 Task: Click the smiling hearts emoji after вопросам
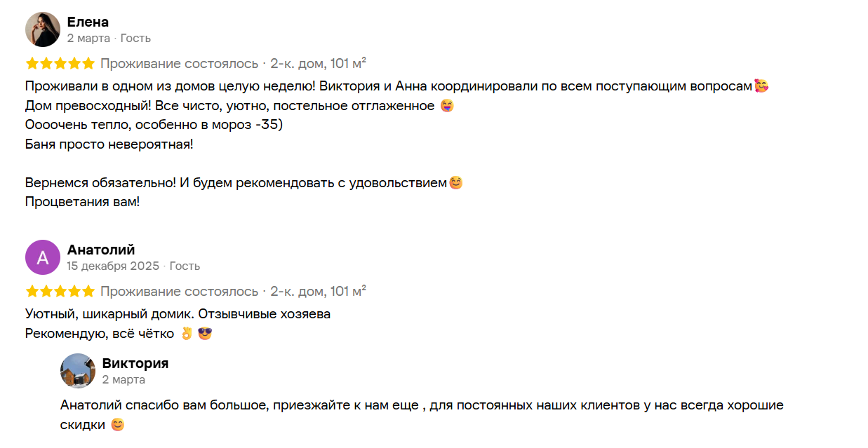(761, 86)
